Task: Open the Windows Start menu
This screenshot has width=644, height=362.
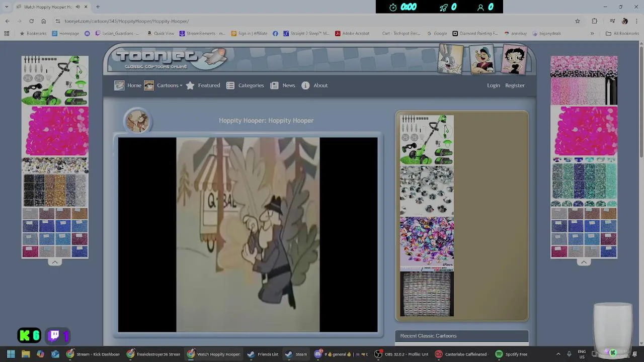Action: pyautogui.click(x=11, y=354)
